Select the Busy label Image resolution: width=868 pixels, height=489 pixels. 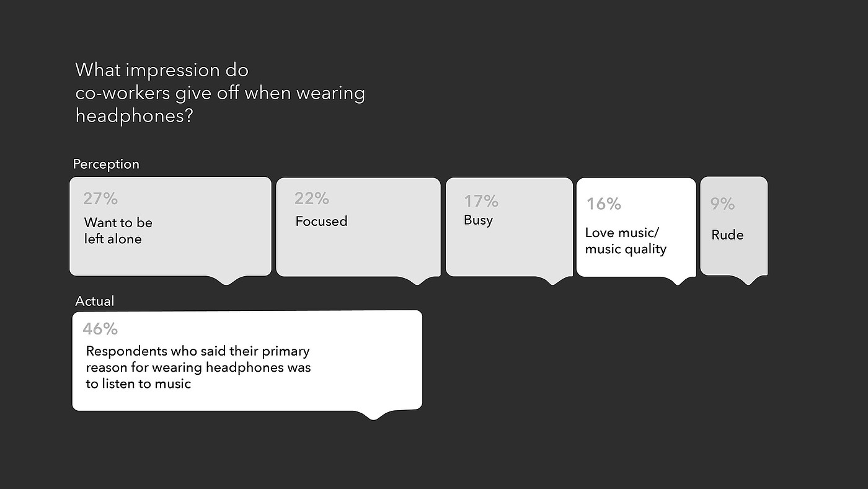coord(478,220)
